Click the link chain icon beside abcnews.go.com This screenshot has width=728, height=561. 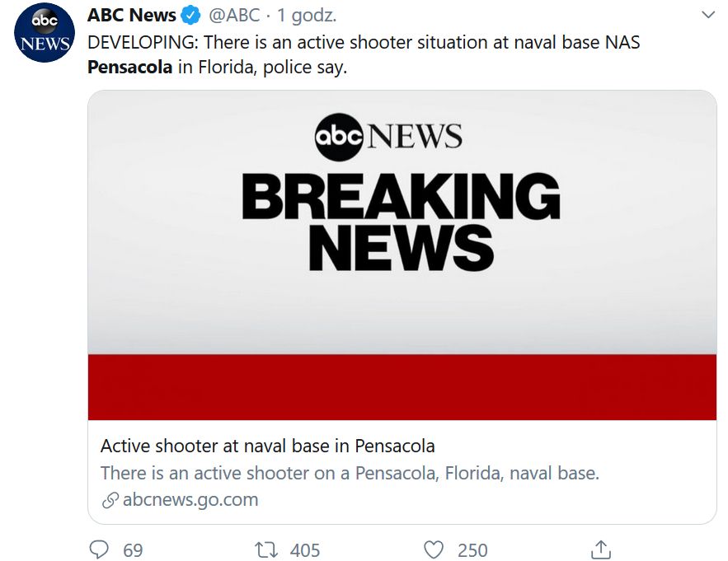[x=110, y=500]
